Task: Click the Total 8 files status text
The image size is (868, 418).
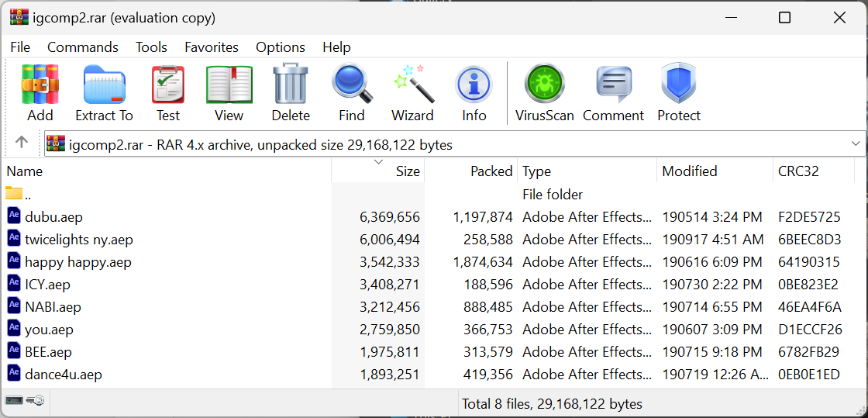Action: [552, 403]
